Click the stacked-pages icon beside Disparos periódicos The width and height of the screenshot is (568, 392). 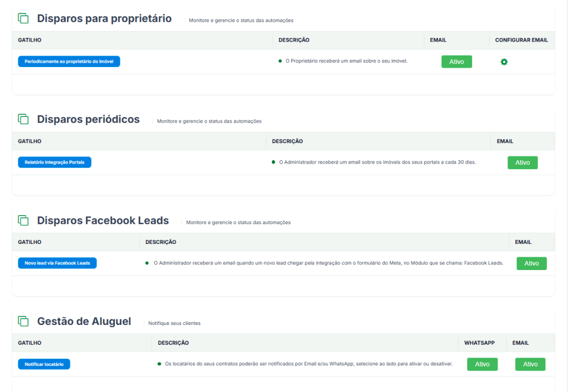pos(23,119)
